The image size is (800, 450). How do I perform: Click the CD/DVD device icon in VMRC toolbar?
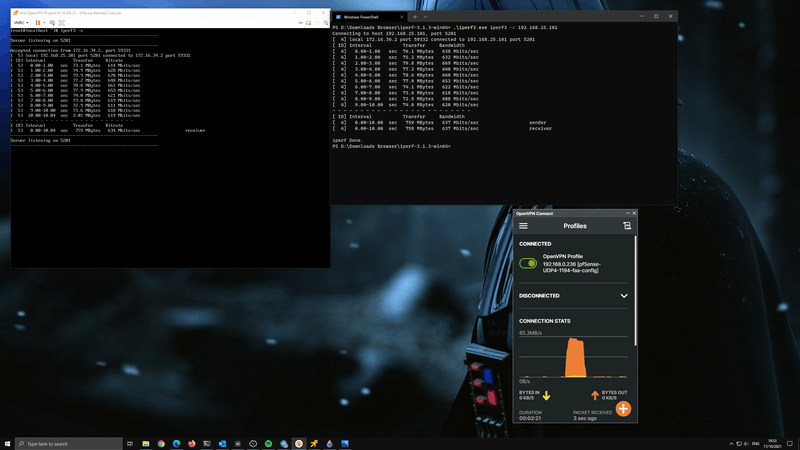317,22
